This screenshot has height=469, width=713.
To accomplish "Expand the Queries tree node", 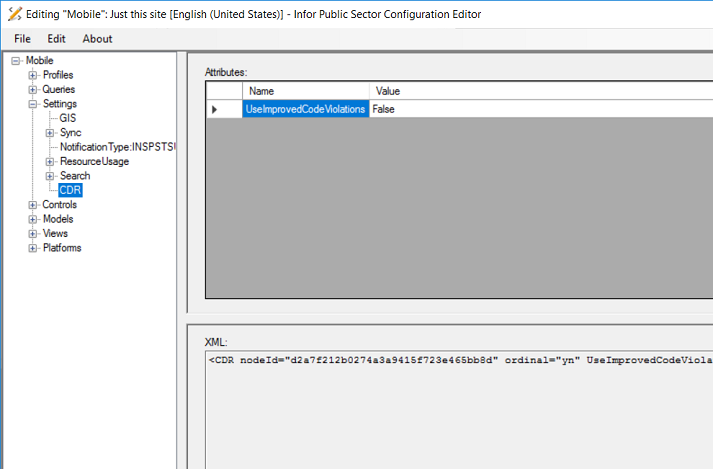I will [x=33, y=90].
